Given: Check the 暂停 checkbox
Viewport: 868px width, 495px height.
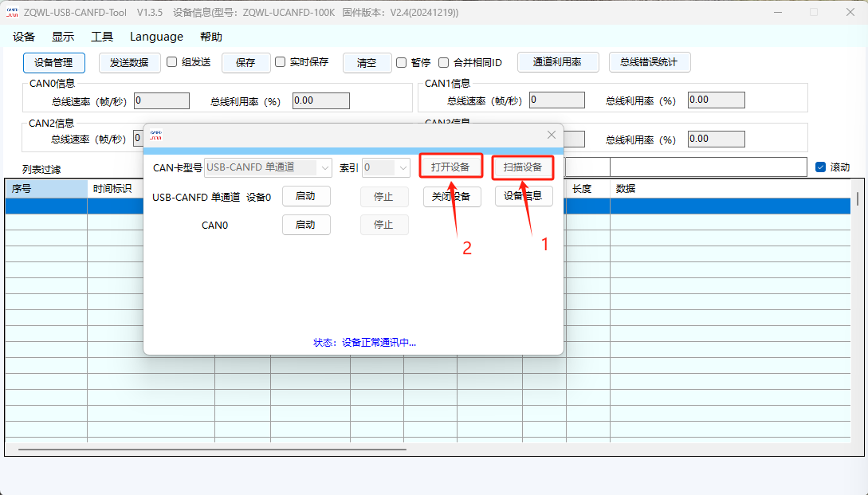Looking at the screenshot, I should tap(401, 62).
